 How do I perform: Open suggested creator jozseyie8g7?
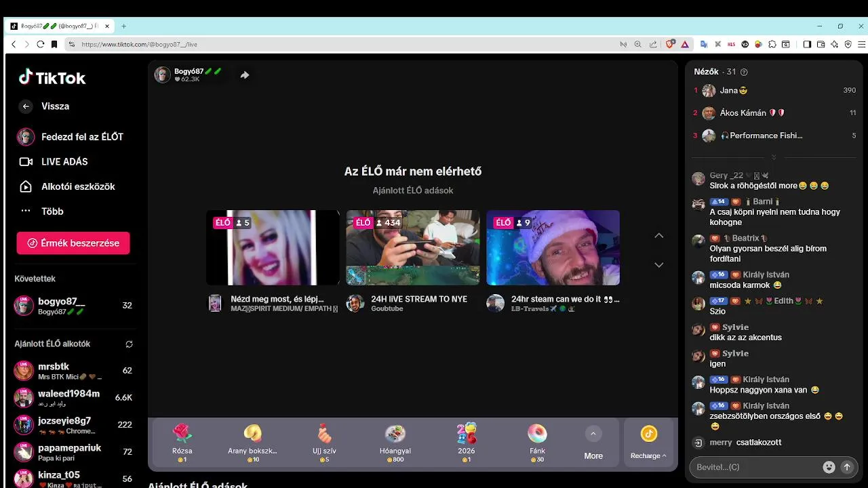click(73, 425)
